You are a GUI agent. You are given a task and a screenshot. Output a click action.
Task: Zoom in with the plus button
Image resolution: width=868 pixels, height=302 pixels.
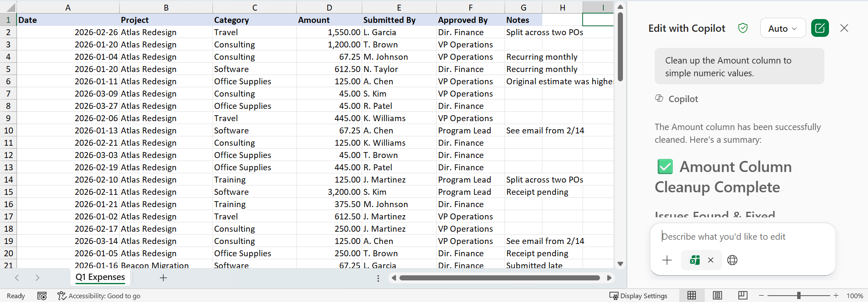(836, 295)
